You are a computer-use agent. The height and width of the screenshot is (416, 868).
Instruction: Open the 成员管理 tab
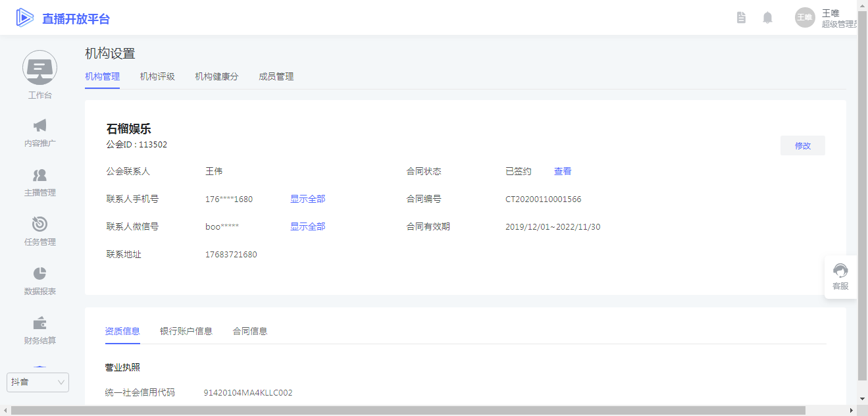[x=276, y=76]
